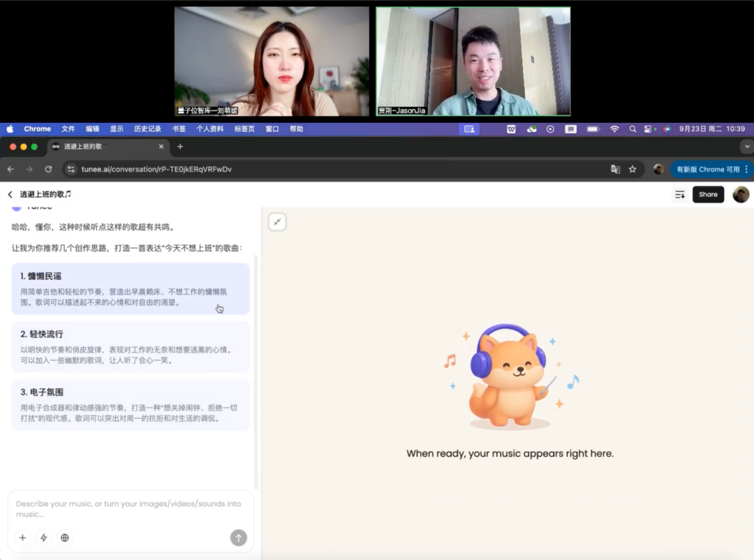Click the Chrome profile avatar icon
This screenshot has width=754, height=560.
(658, 169)
